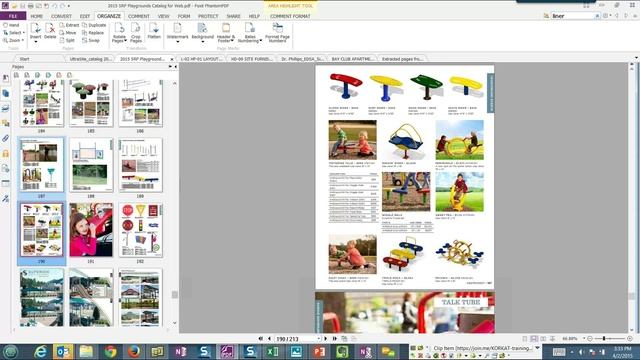Open Google Chrome from the taskbar
The width and height of the screenshot is (640, 360).
point(110,351)
